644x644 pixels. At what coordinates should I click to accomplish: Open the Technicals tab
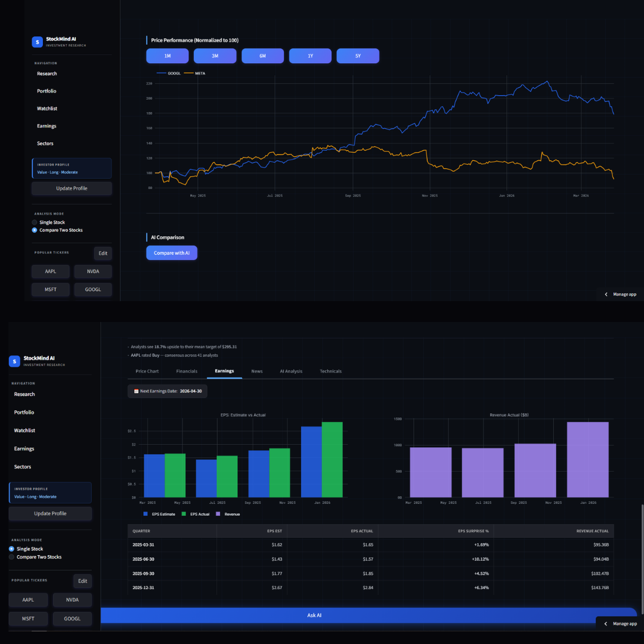[330, 371]
